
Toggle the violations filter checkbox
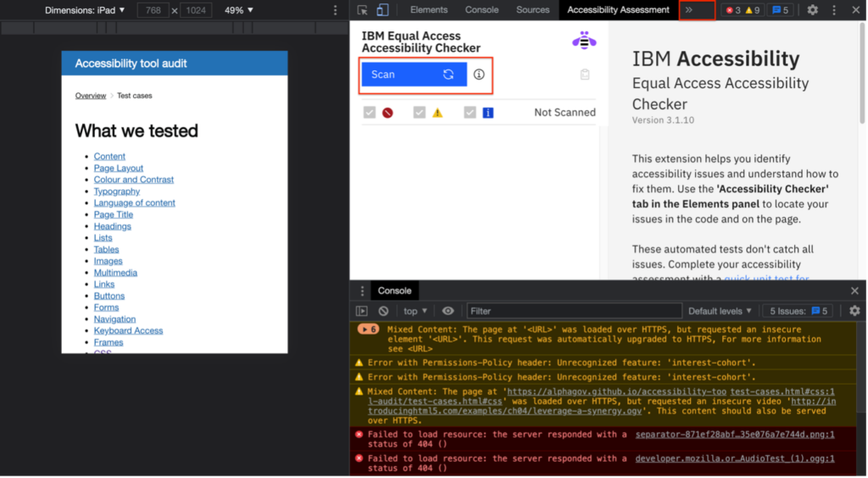click(x=370, y=113)
